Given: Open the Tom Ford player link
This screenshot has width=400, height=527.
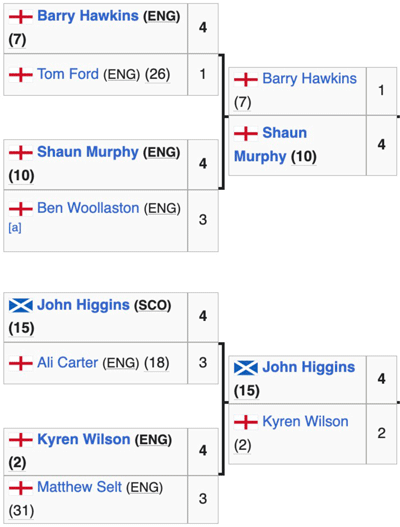Looking at the screenshot, I should (68, 74).
